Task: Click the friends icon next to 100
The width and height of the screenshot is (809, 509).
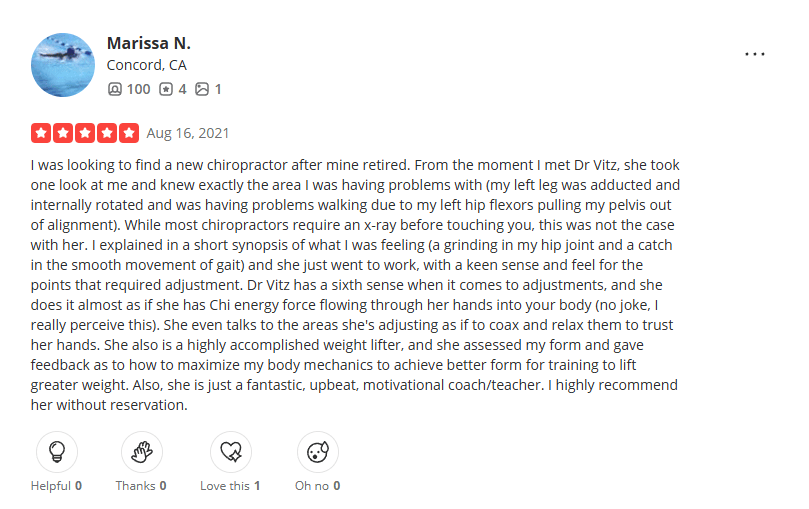Action: pyautogui.click(x=115, y=89)
